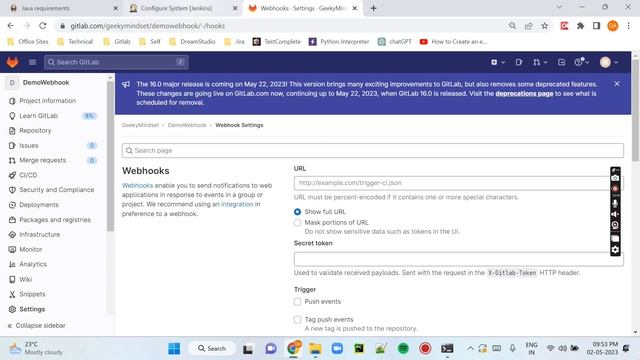This screenshot has width=640, height=360.
Task: Focus the Secret token input field
Action: (458, 259)
